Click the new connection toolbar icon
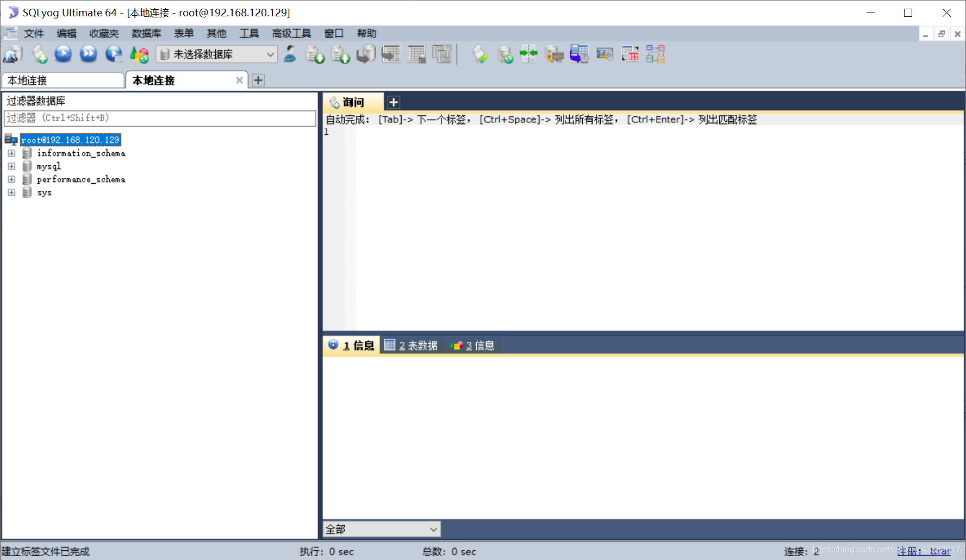 point(13,54)
